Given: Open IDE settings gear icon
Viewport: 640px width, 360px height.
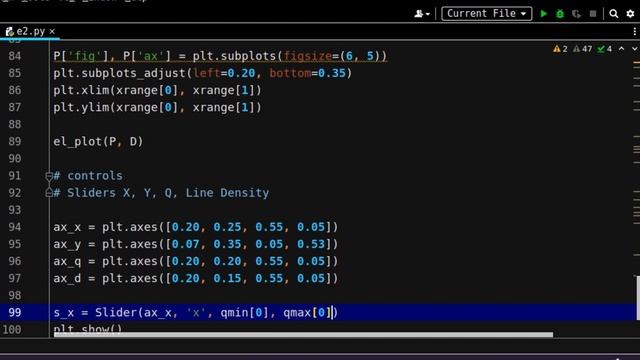Looking at the screenshot, I should point(630,13).
